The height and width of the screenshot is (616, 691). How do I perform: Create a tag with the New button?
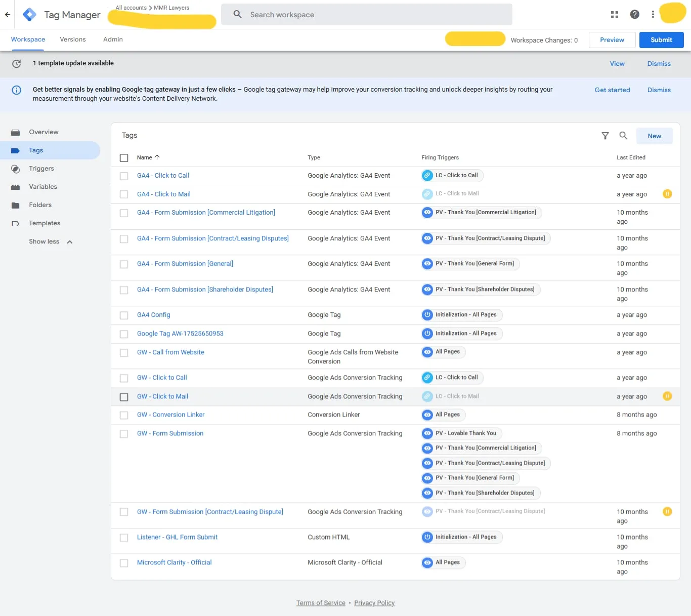pos(654,136)
